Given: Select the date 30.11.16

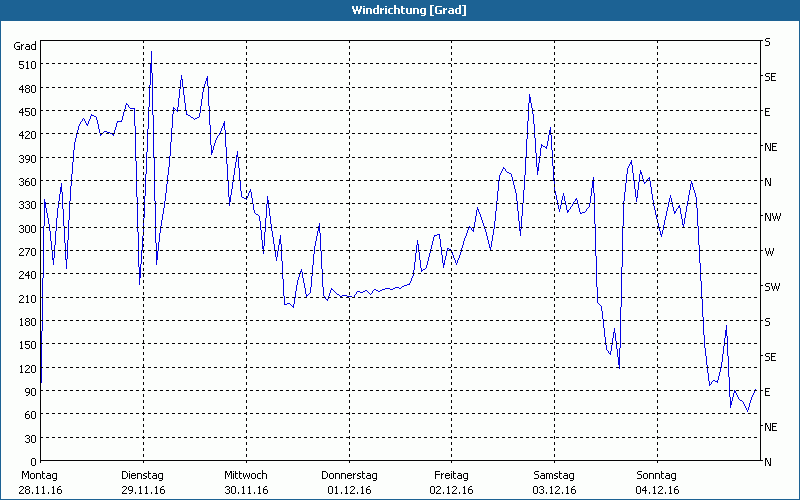Looking at the screenshot, I should (246, 490).
